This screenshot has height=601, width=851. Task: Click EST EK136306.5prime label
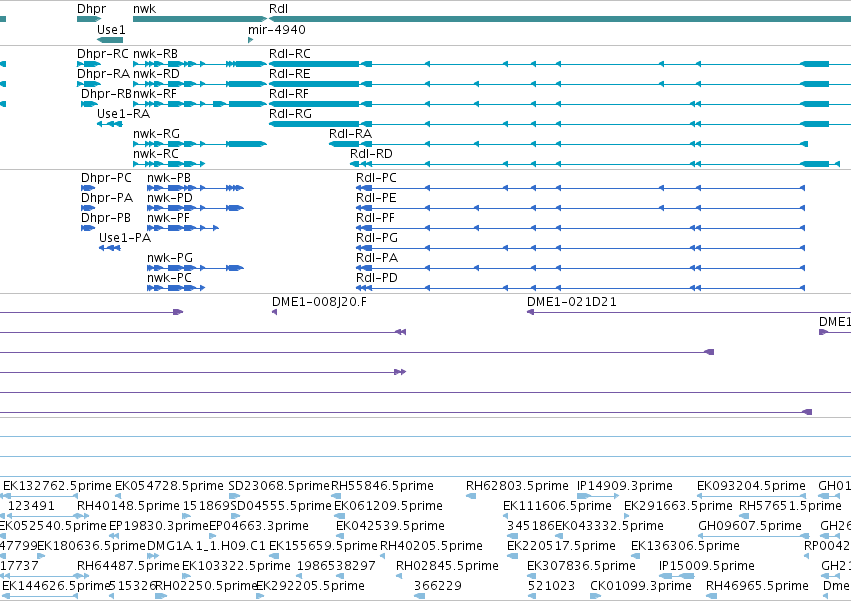(685, 546)
